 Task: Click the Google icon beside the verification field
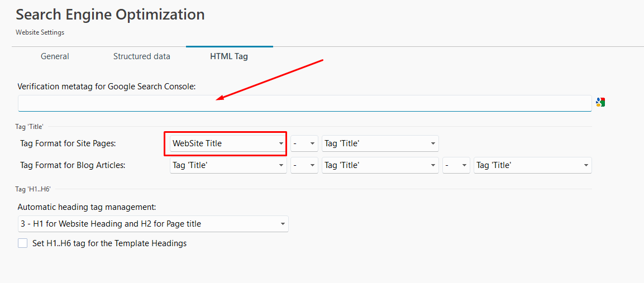[600, 102]
